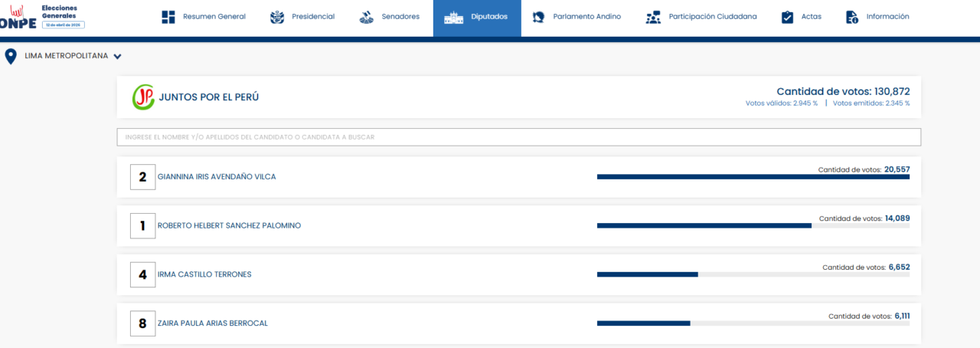The image size is (980, 348).
Task: Open the Senadores tab
Action: [400, 17]
